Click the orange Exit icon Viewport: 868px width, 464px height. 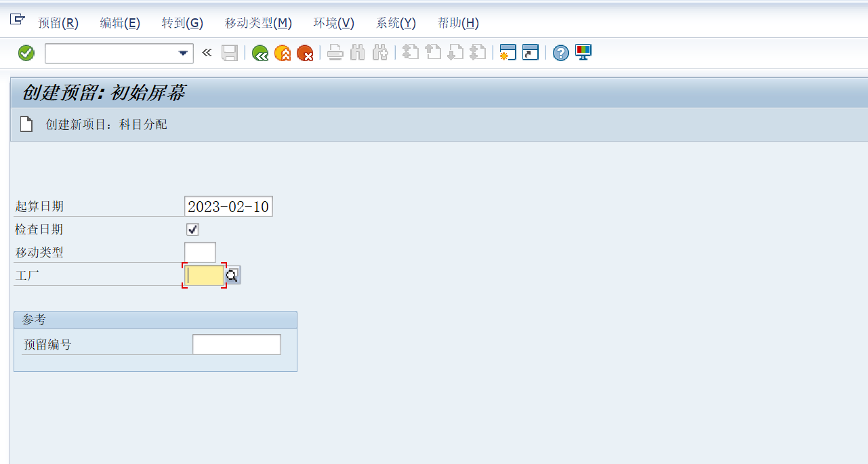coord(283,53)
